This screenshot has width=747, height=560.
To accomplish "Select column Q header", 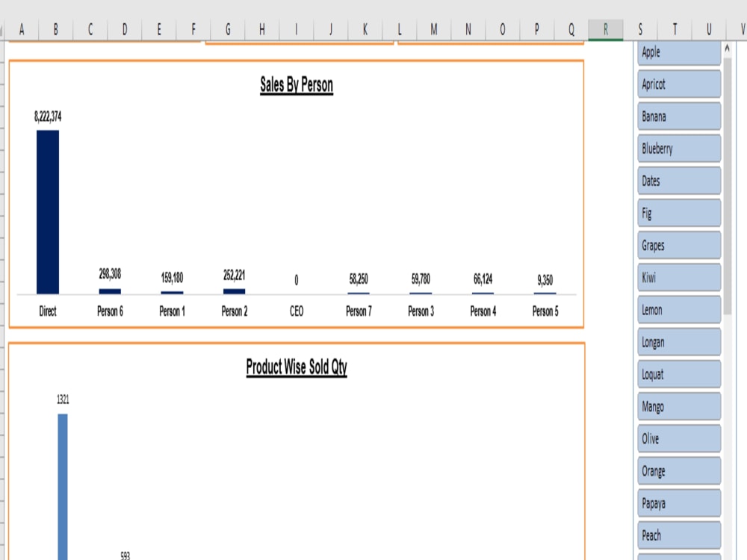I will (x=571, y=30).
